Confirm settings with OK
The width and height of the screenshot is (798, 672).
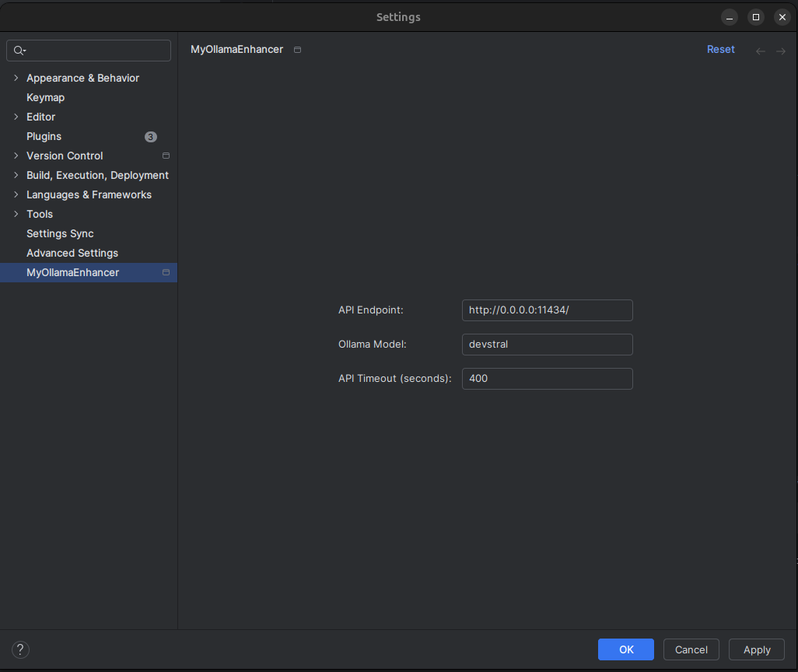[625, 649]
